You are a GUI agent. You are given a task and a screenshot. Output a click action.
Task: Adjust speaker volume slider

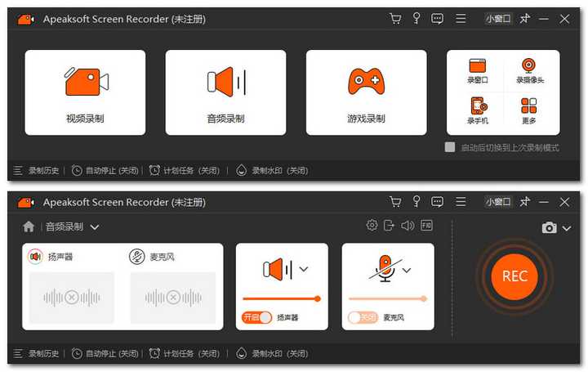(x=282, y=298)
